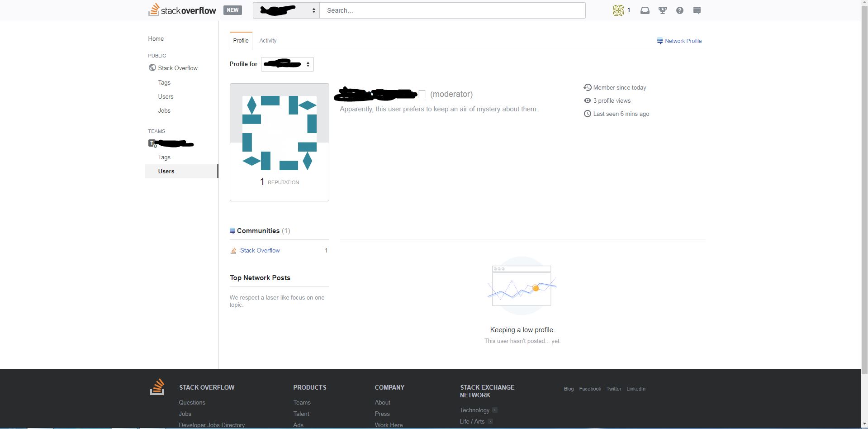
Task: Open the Profile for dropdown
Action: tap(287, 64)
